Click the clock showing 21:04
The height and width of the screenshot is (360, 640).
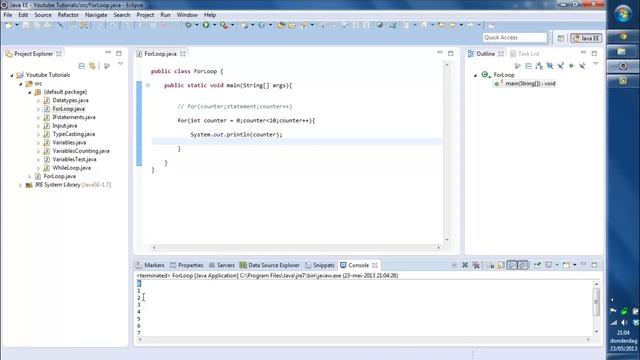click(623, 333)
